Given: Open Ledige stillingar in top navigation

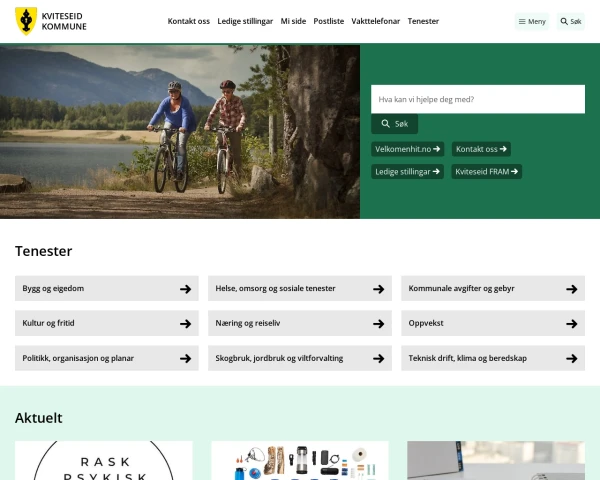Looking at the screenshot, I should pyautogui.click(x=245, y=21).
